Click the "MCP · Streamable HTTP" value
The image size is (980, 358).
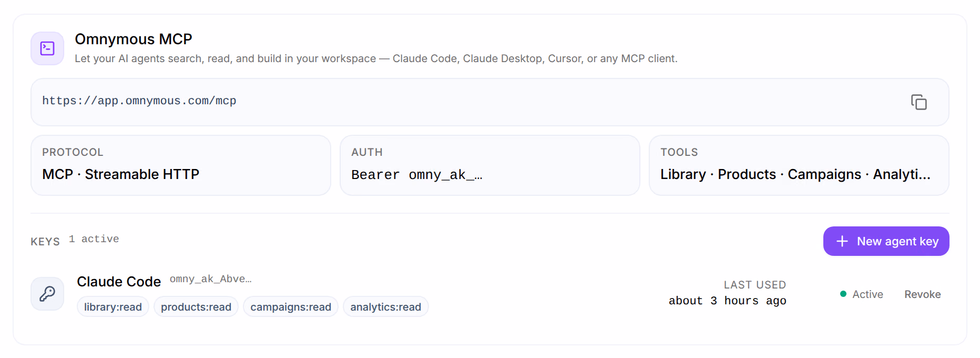click(x=121, y=174)
